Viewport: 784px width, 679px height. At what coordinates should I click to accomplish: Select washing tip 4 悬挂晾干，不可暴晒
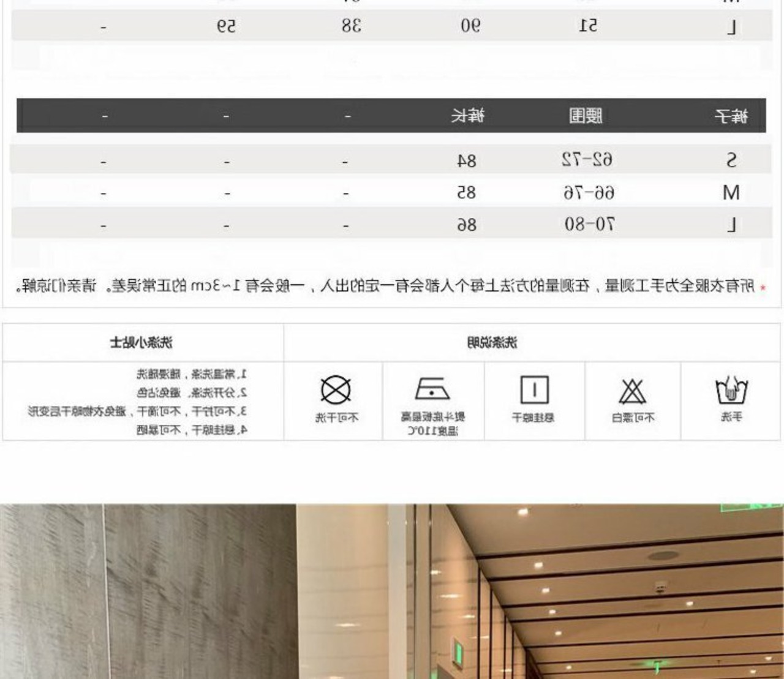[192, 430]
